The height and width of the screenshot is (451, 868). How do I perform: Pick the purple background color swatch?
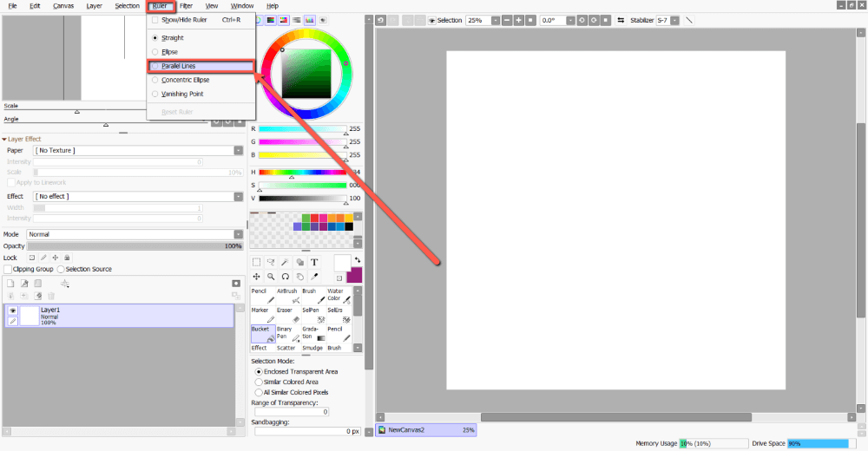(354, 275)
